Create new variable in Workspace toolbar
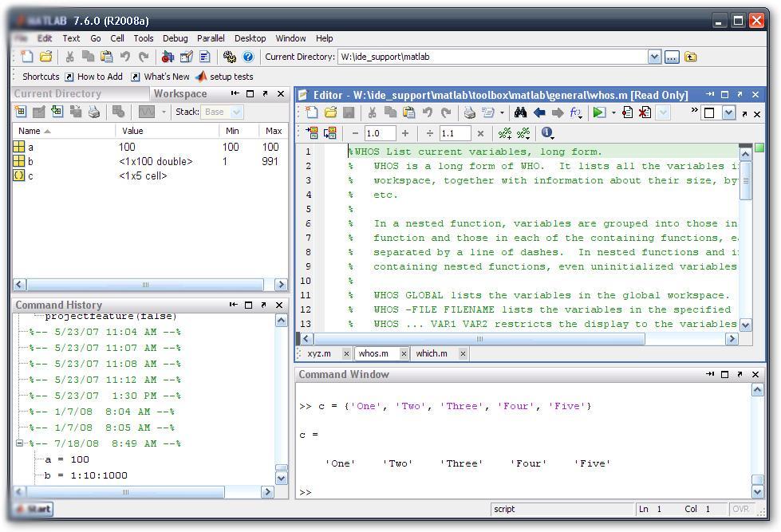 [21, 112]
